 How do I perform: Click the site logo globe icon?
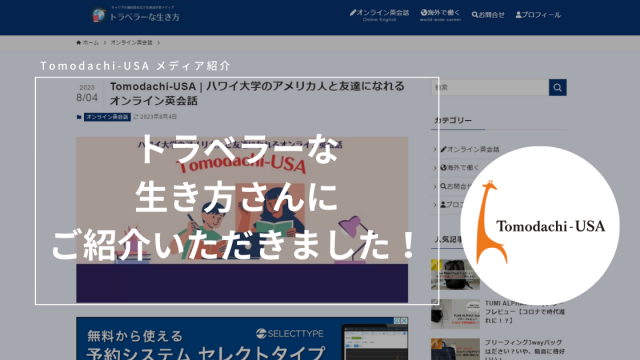(98, 16)
